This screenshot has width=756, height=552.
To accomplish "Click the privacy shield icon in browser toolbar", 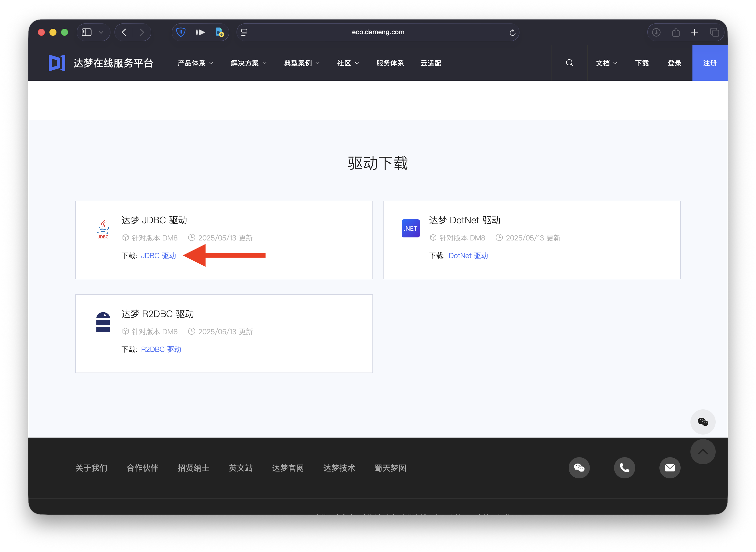I will tap(181, 32).
